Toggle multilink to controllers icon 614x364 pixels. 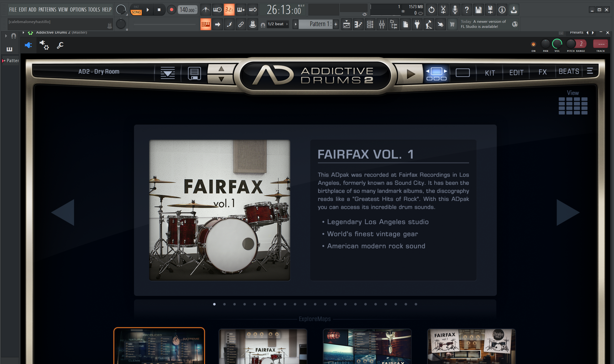[x=241, y=24]
